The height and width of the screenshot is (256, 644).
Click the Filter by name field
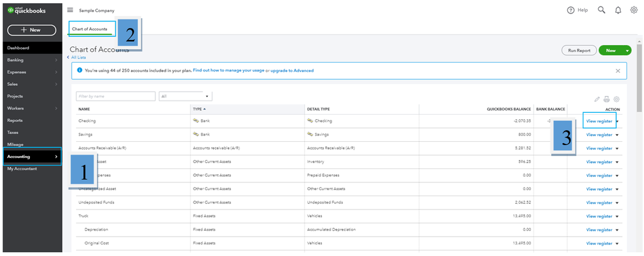point(116,97)
